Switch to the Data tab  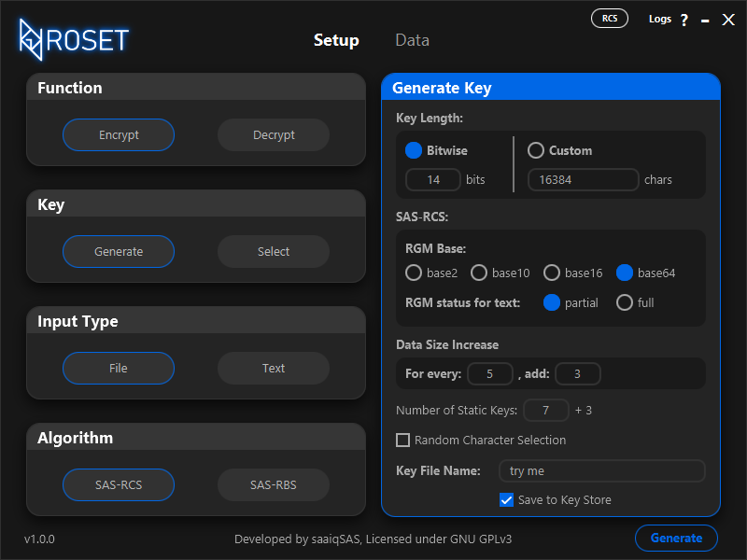click(x=412, y=40)
